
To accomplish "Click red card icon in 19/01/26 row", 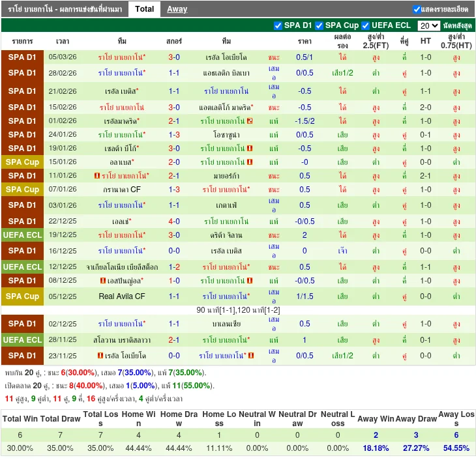I will point(250,149).
